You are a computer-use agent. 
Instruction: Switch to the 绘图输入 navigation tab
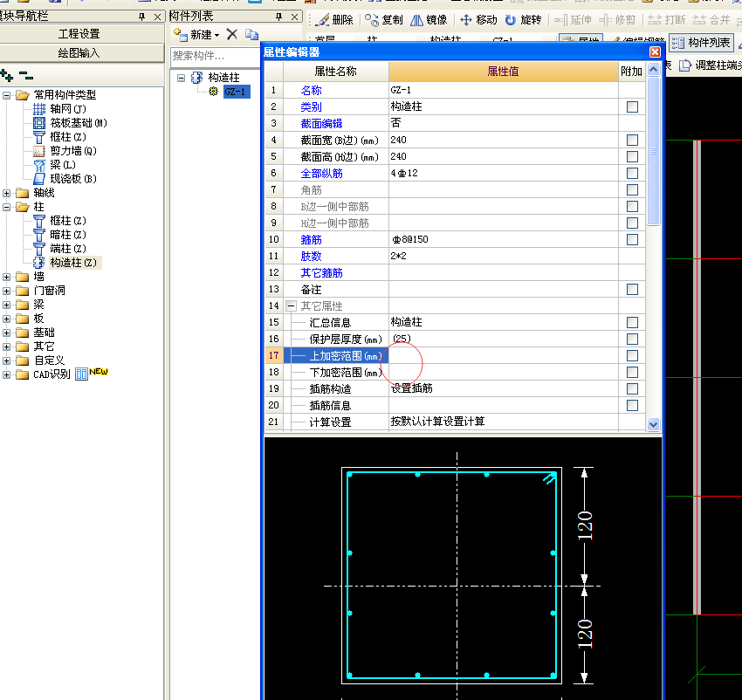point(79,52)
